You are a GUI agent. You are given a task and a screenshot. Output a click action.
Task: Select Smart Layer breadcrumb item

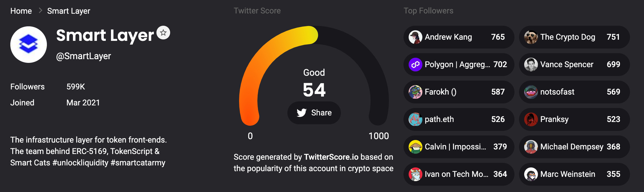tap(69, 11)
